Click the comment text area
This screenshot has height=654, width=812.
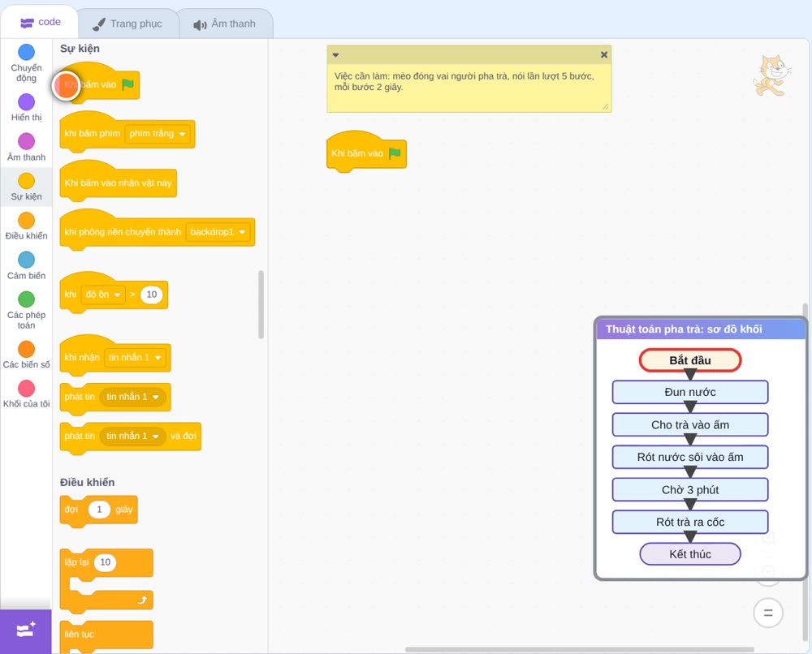tap(469, 88)
